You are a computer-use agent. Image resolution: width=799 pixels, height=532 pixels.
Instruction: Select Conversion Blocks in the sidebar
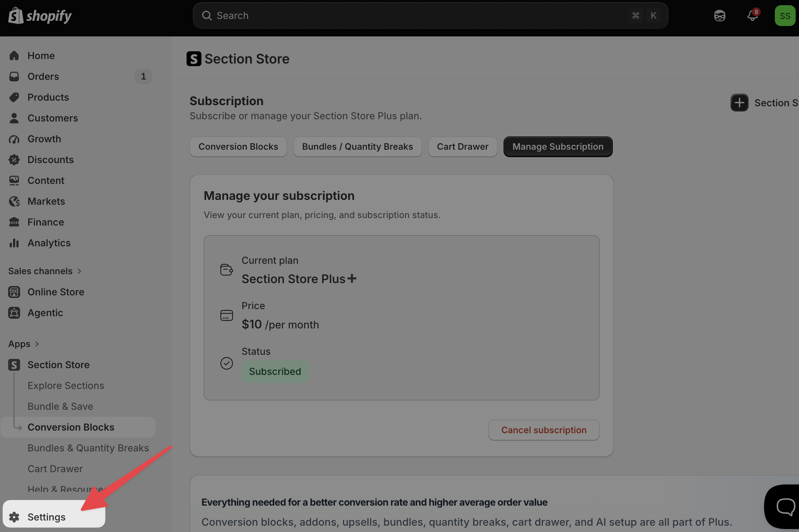coord(78,427)
